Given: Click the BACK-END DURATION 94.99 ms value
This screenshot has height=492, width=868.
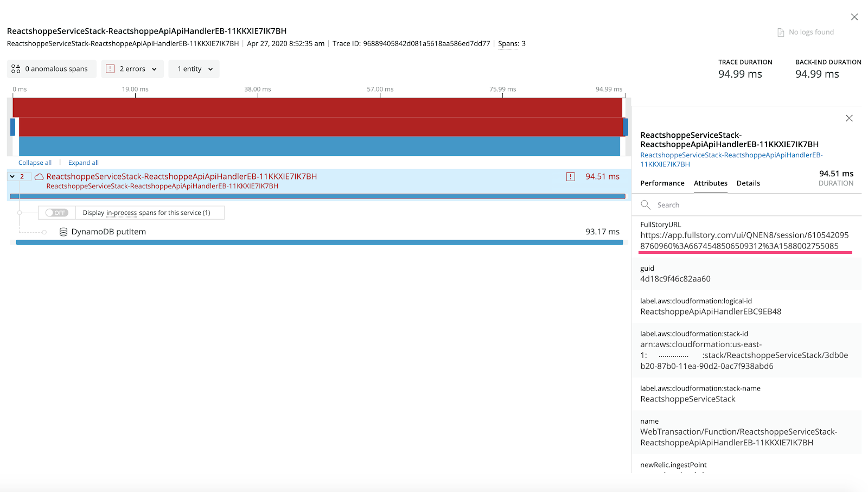Looking at the screenshot, I should 817,74.
